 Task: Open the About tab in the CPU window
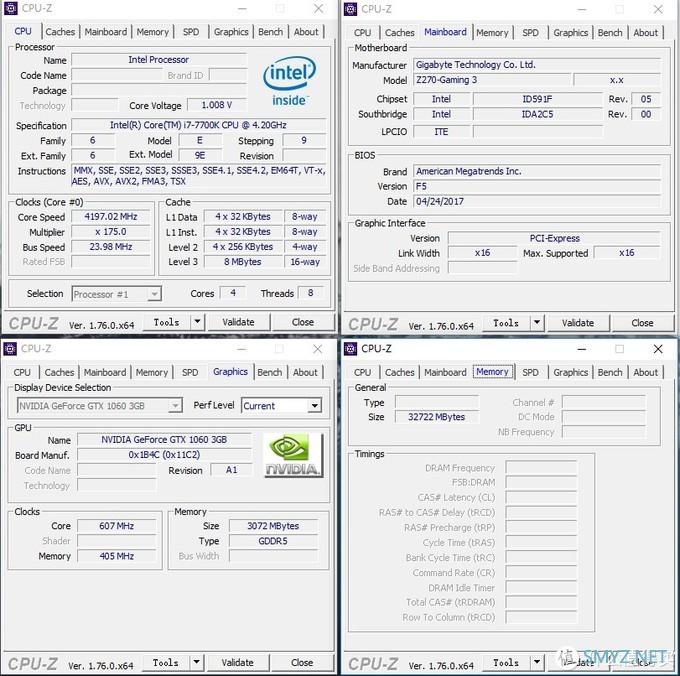(306, 32)
